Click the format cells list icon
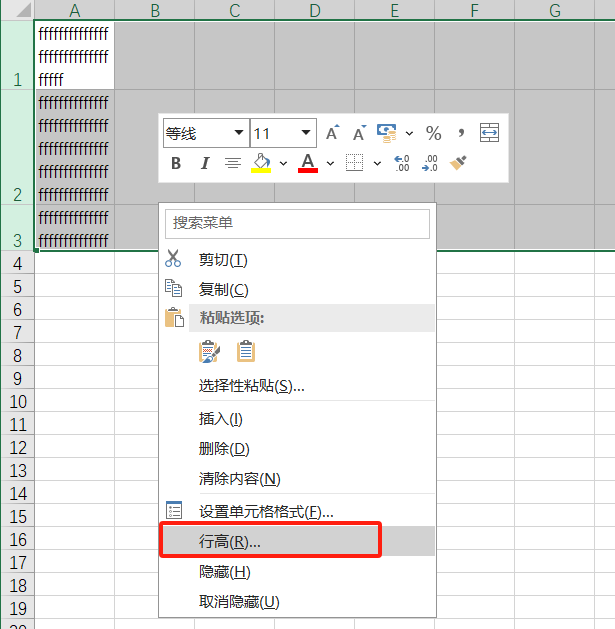 click(174, 510)
